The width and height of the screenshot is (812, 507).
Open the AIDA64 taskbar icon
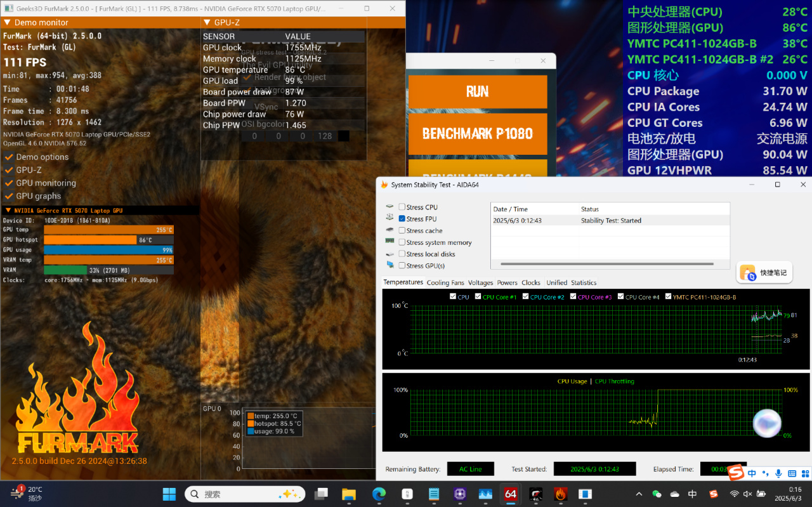point(510,494)
